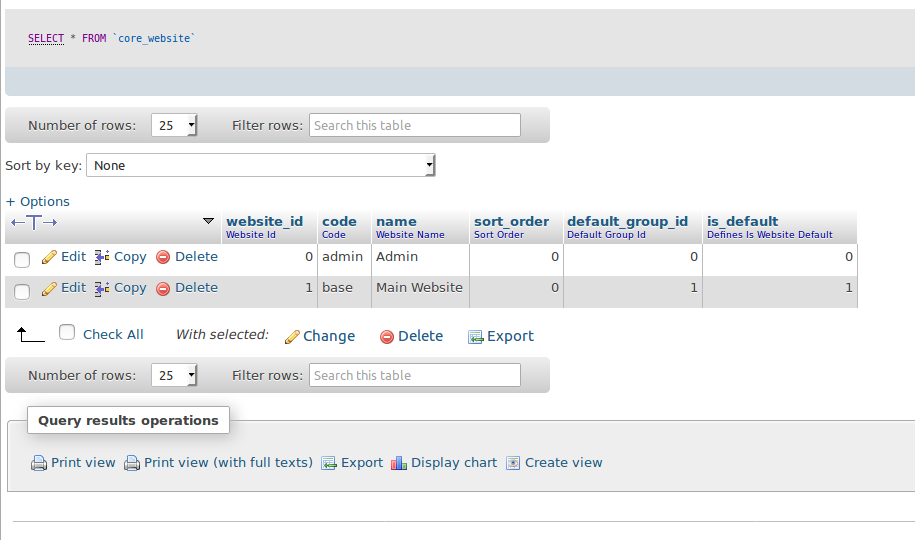Click the Create view icon
This screenshot has width=915, height=540.
[x=513, y=463]
